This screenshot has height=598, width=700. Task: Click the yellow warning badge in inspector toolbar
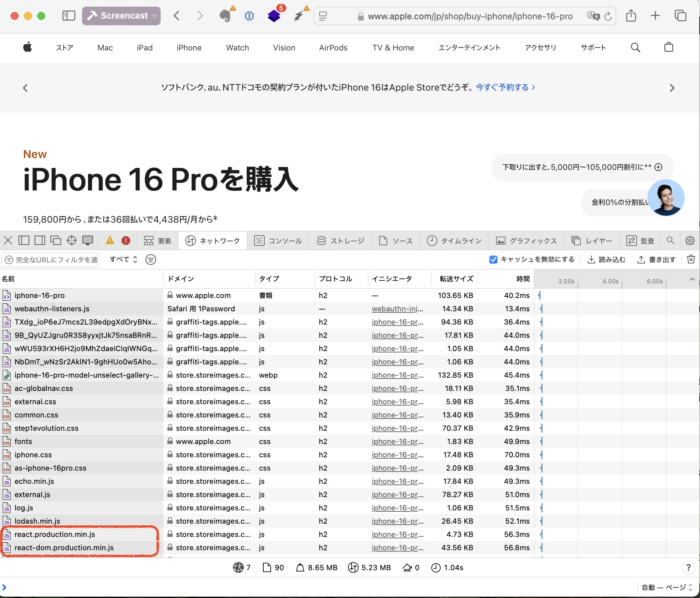[109, 240]
